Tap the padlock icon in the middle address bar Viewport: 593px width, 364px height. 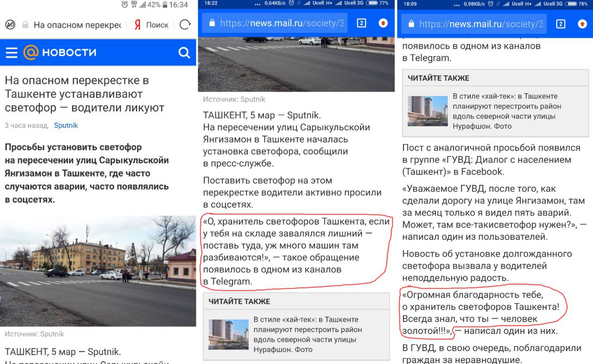pos(212,23)
